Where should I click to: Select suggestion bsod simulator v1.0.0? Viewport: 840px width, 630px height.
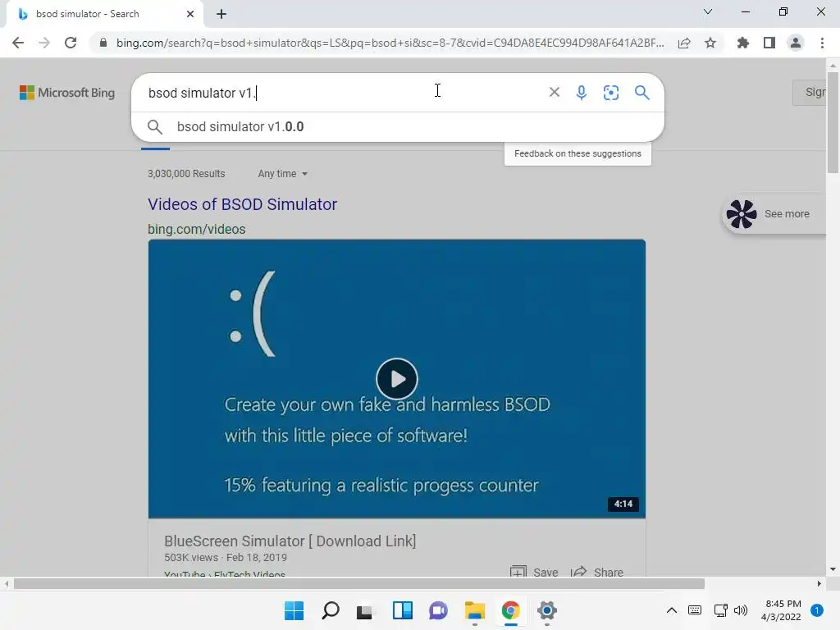(x=398, y=126)
